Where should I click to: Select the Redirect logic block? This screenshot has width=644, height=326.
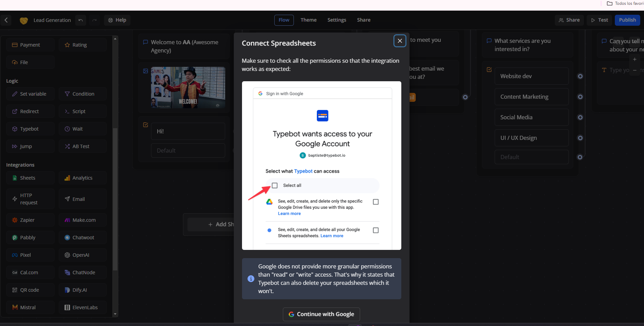(x=30, y=111)
